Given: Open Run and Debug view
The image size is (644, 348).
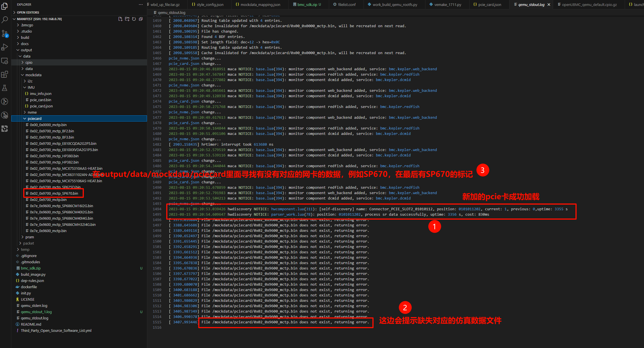Looking at the screenshot, I should [5, 47].
